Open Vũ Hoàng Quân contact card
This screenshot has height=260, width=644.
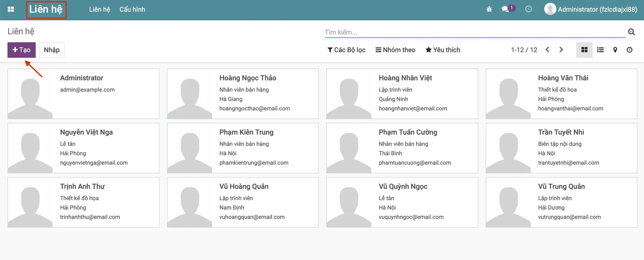pyautogui.click(x=243, y=202)
